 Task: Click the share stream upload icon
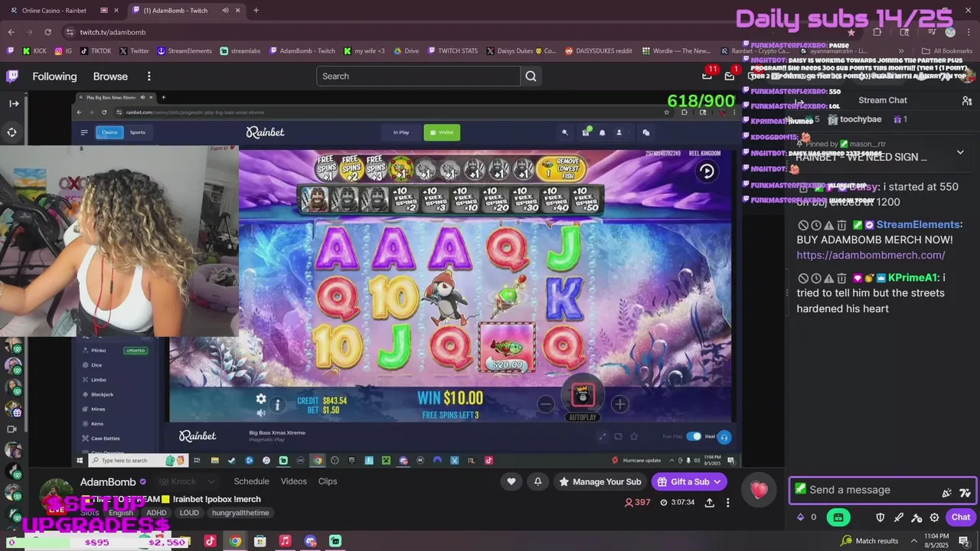coord(709,503)
